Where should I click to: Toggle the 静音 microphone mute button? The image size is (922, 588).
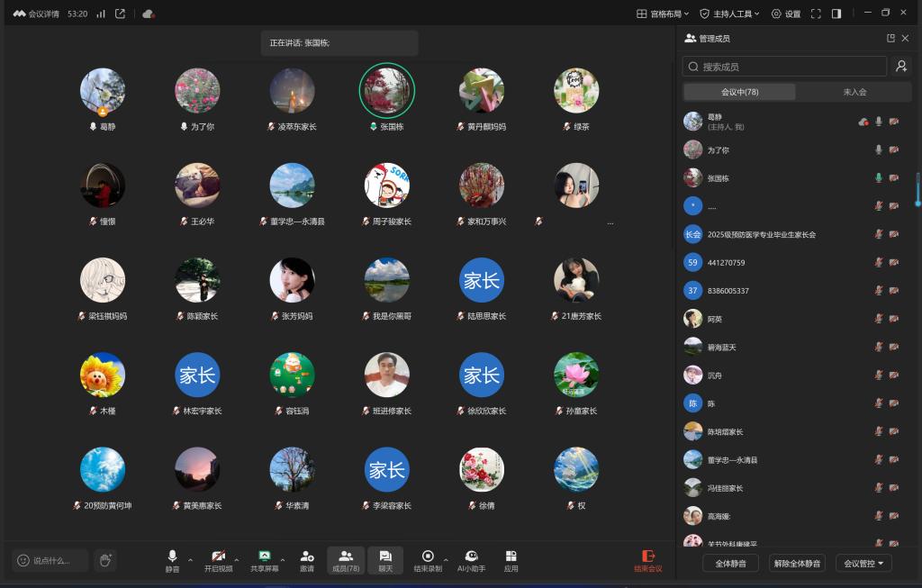click(x=172, y=560)
